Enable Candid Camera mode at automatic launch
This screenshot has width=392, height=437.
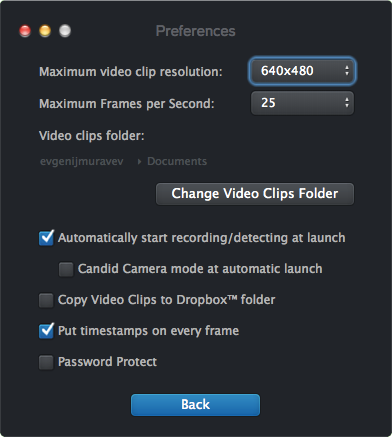pos(66,269)
